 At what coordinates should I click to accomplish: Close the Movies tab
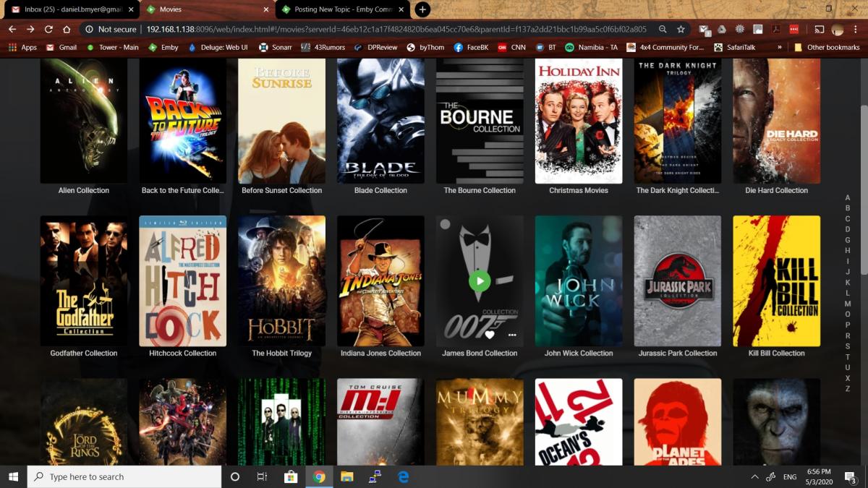coord(266,9)
